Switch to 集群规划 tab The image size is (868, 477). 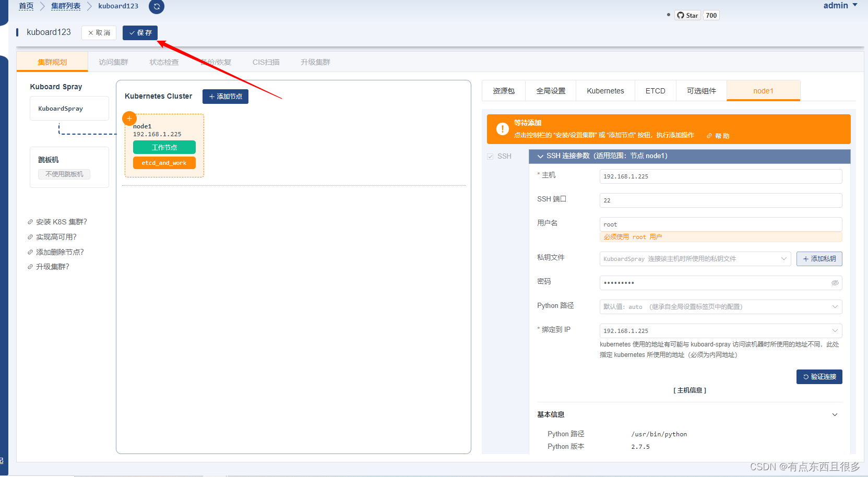pyautogui.click(x=52, y=62)
